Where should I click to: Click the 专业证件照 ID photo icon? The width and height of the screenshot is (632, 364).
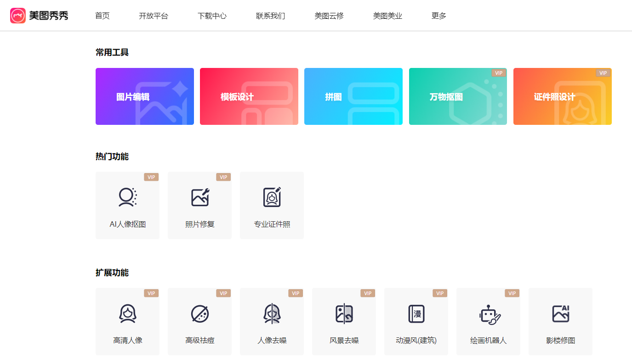(x=272, y=197)
